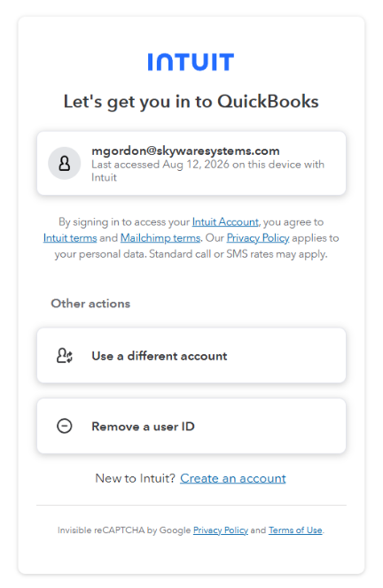Click the user avatar icon beside mgordon email
The image size is (383, 588).
(x=64, y=163)
